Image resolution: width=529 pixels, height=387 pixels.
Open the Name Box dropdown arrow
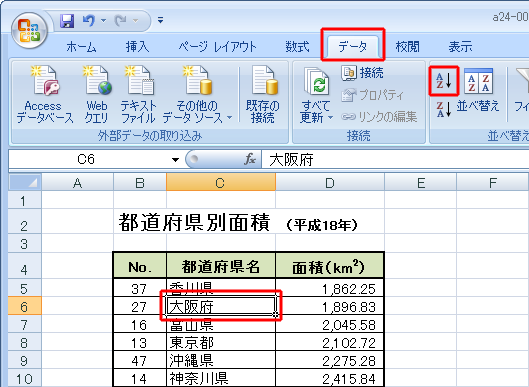point(175,160)
